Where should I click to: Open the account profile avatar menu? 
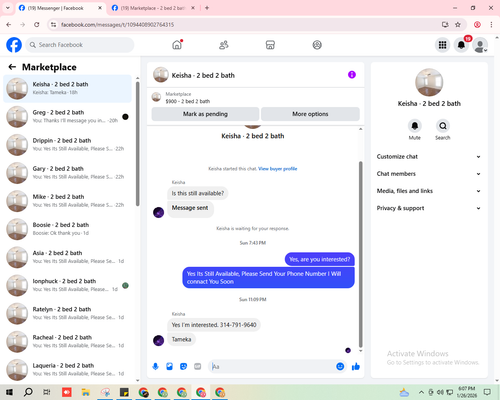coord(480,45)
